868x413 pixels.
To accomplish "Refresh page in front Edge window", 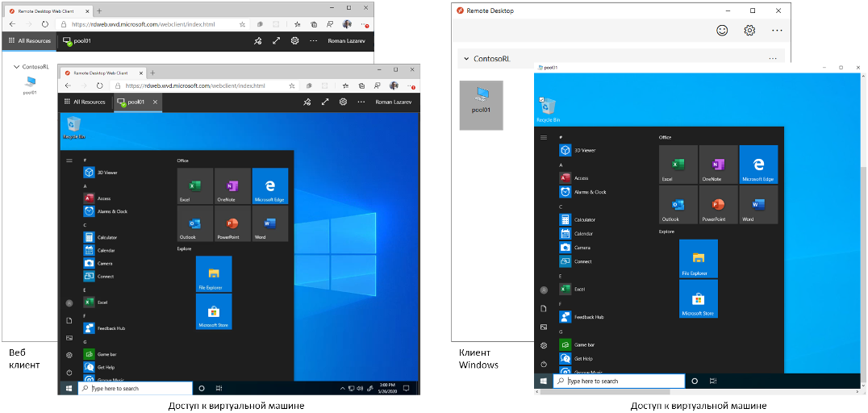I will point(100,86).
